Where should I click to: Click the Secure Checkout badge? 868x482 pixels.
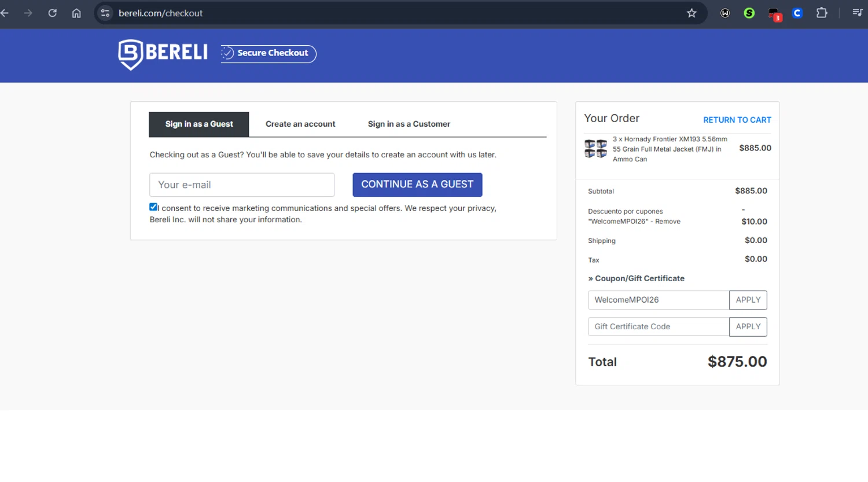point(269,53)
